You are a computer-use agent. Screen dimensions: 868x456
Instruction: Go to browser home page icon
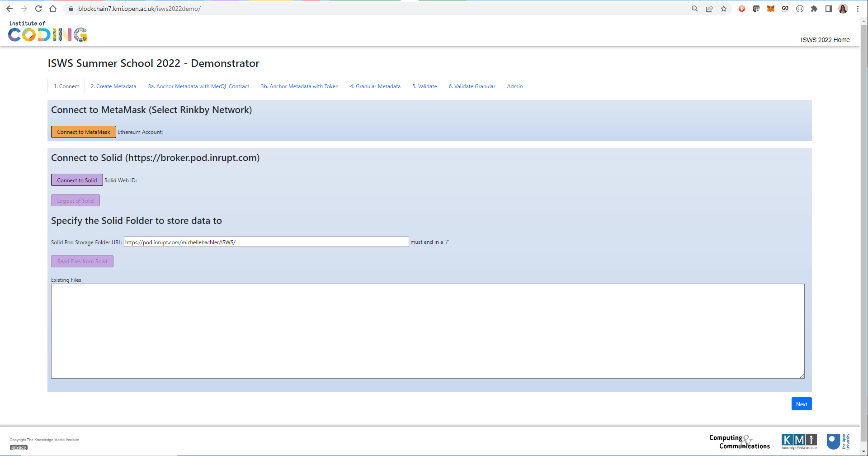(x=53, y=9)
